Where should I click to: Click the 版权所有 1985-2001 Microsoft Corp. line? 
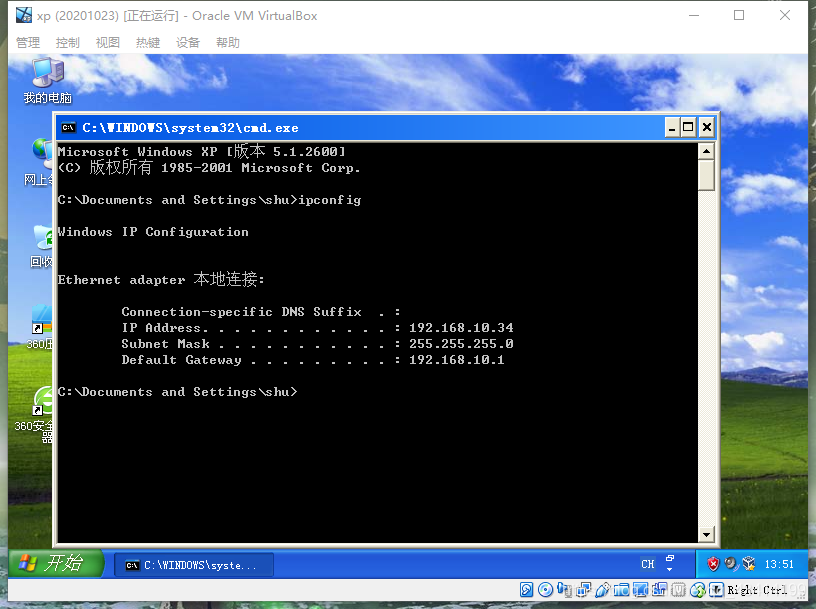[209, 168]
